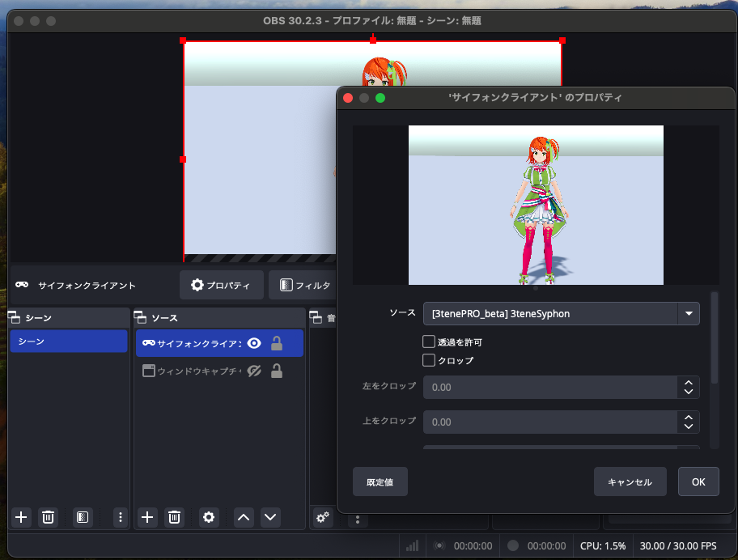Screen dimensions: 738x560
Task: Open audio mixer three-dot menu
Action: (358, 520)
